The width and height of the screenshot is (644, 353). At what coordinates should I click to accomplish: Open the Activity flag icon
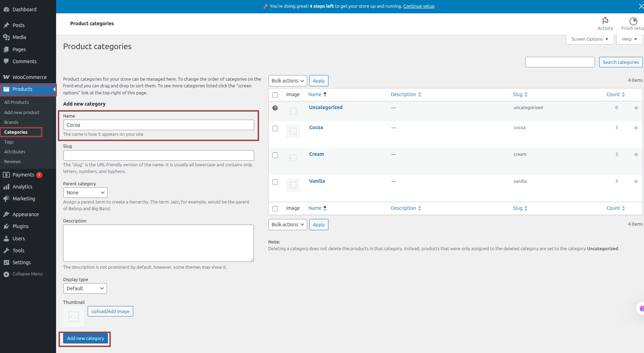click(605, 21)
